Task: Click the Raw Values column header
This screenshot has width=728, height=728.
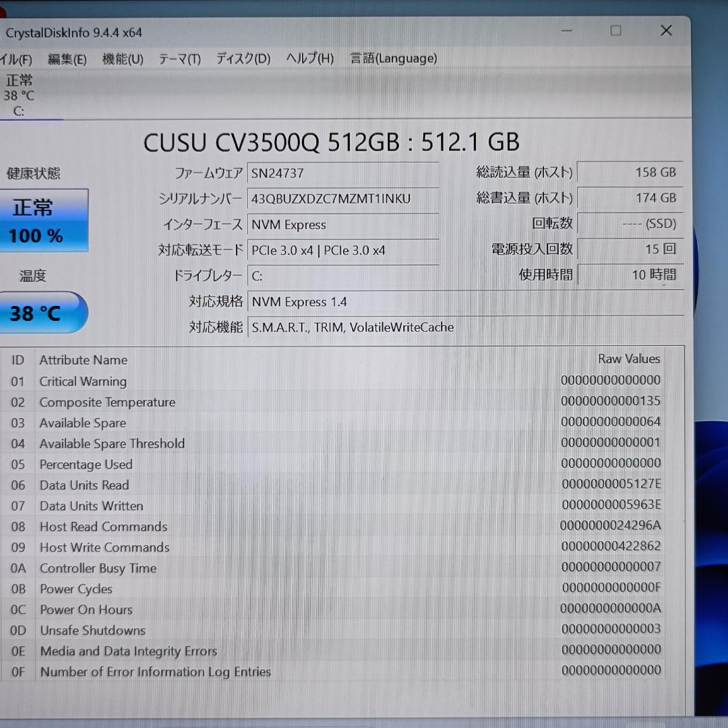Action: click(628, 359)
